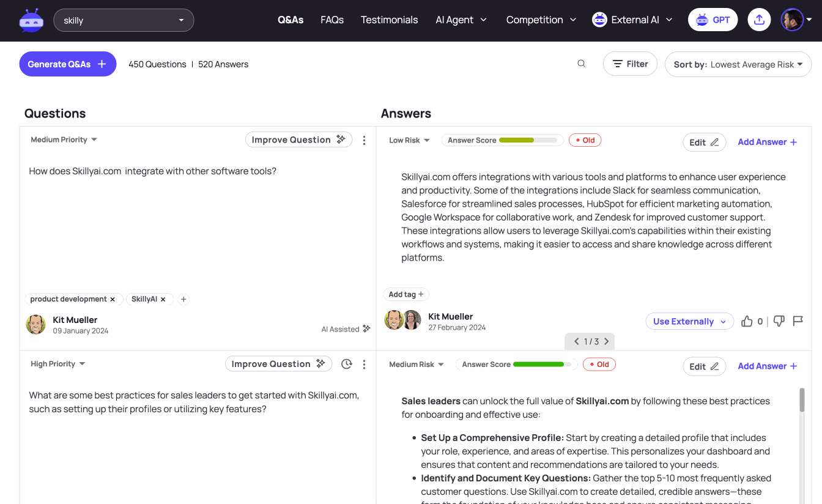Viewport: 822px width, 504px height.
Task: Click Generate Q&As button
Action: point(68,64)
